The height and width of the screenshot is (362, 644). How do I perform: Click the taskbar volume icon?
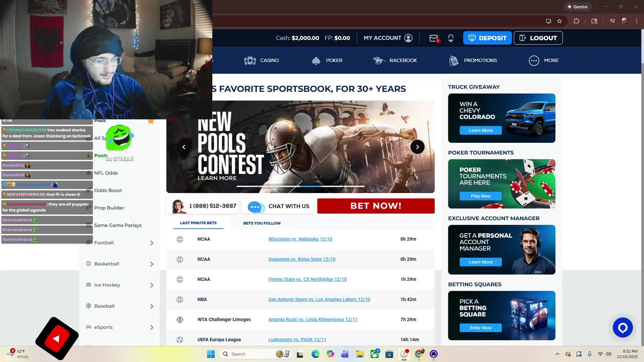(609, 354)
